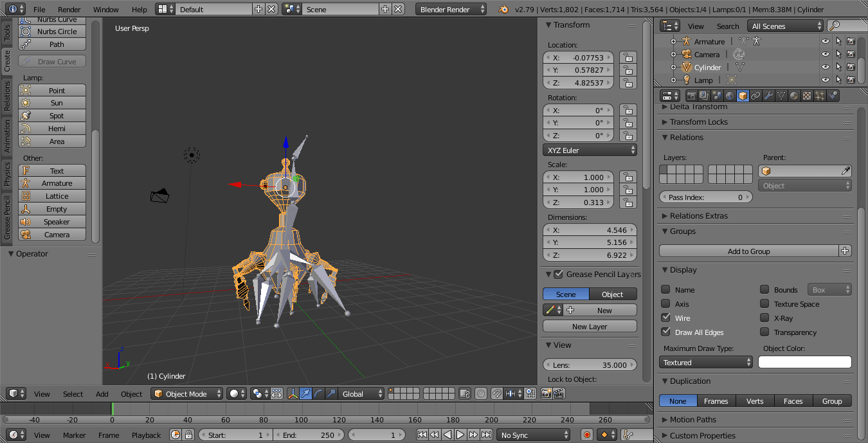Click the New Layer button
Image resolution: width=868 pixels, height=443 pixels.
(x=590, y=327)
